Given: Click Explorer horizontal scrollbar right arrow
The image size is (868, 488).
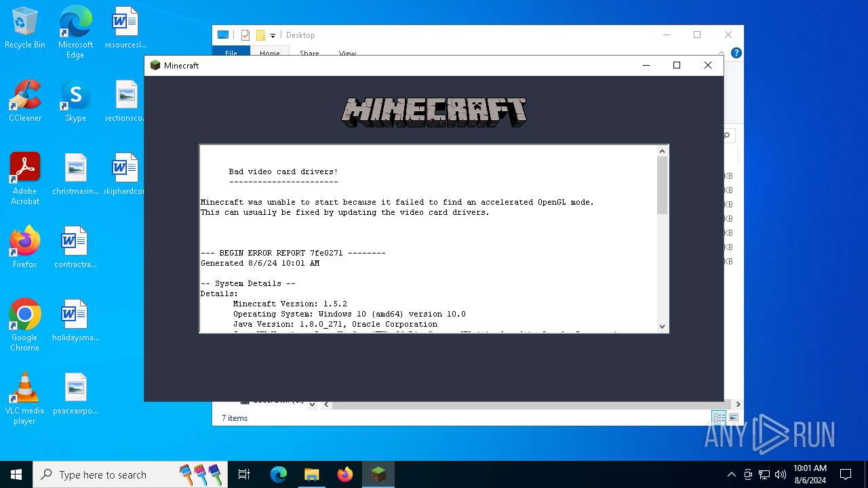Looking at the screenshot, I should 738,405.
